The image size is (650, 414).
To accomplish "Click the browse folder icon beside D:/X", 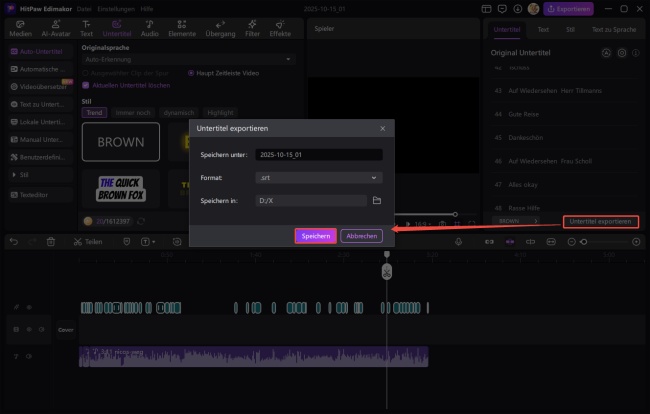I will point(377,201).
